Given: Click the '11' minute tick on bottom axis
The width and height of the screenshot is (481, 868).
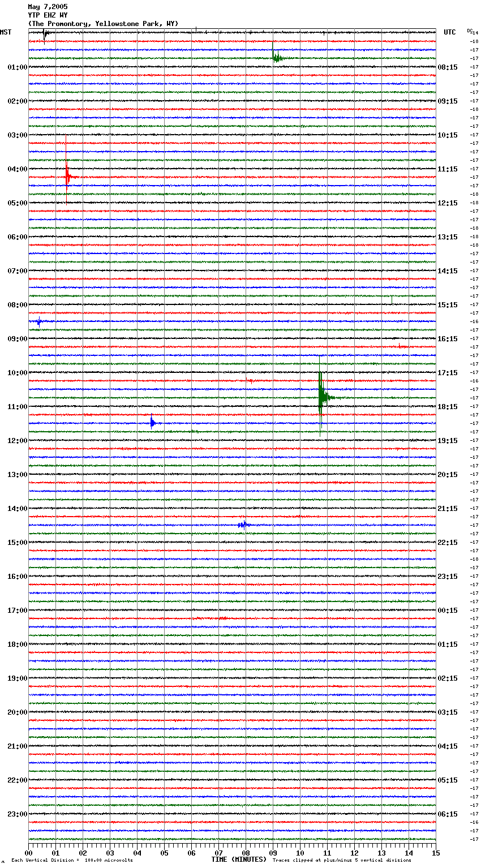Looking at the screenshot, I should [x=327, y=853].
